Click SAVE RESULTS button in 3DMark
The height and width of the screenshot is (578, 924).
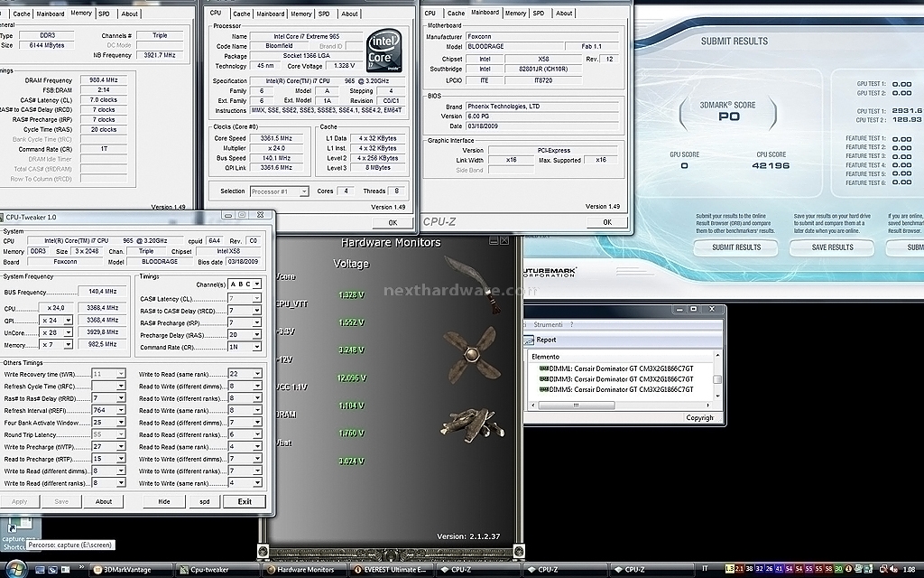click(x=832, y=247)
